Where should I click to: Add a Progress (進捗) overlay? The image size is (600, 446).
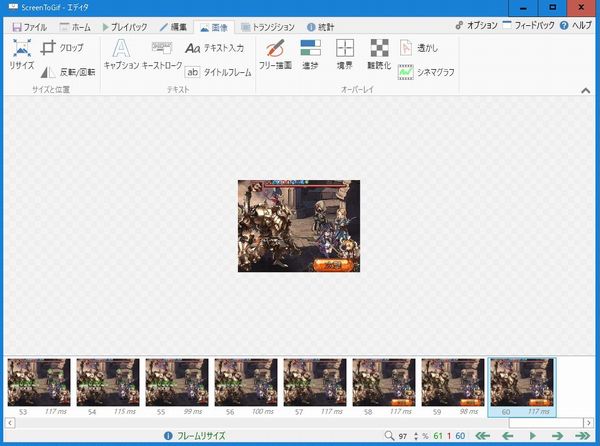click(310, 54)
